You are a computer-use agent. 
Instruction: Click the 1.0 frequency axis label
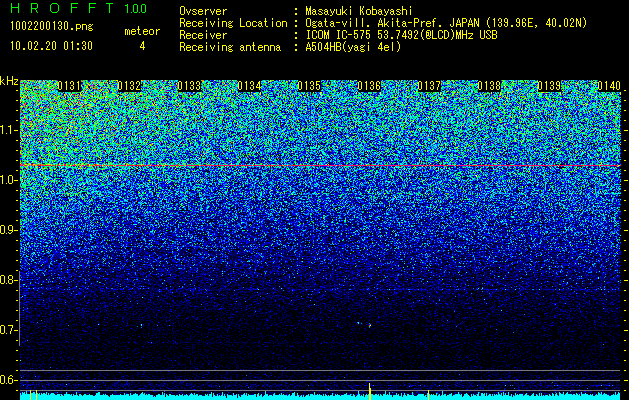[x=8, y=180]
